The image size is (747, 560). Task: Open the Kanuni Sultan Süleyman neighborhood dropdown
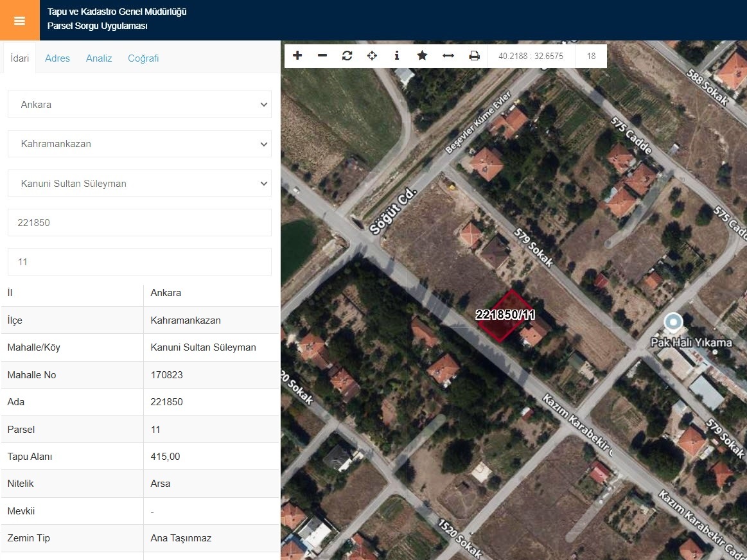tap(139, 184)
